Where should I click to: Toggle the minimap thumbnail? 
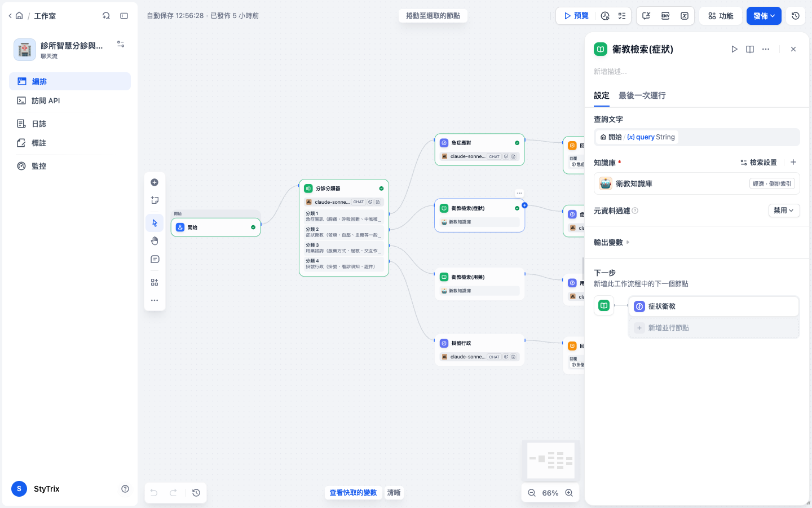point(550,461)
